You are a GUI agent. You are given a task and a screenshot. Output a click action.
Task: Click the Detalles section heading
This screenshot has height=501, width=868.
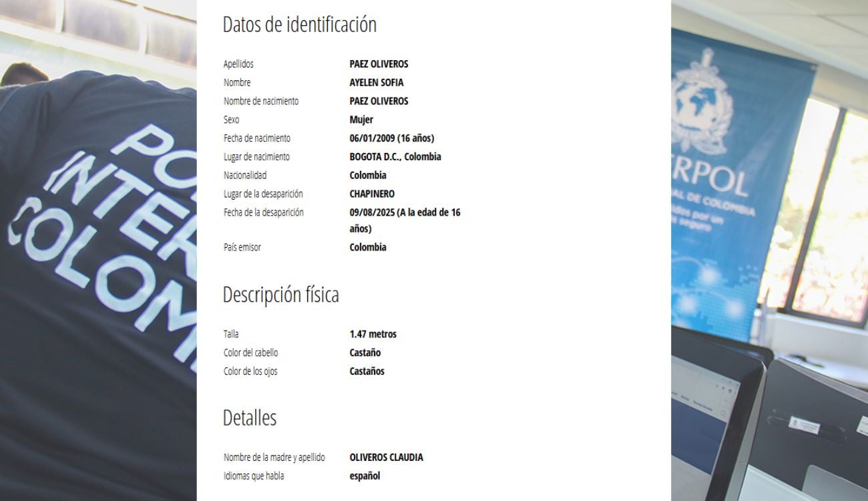click(x=250, y=417)
